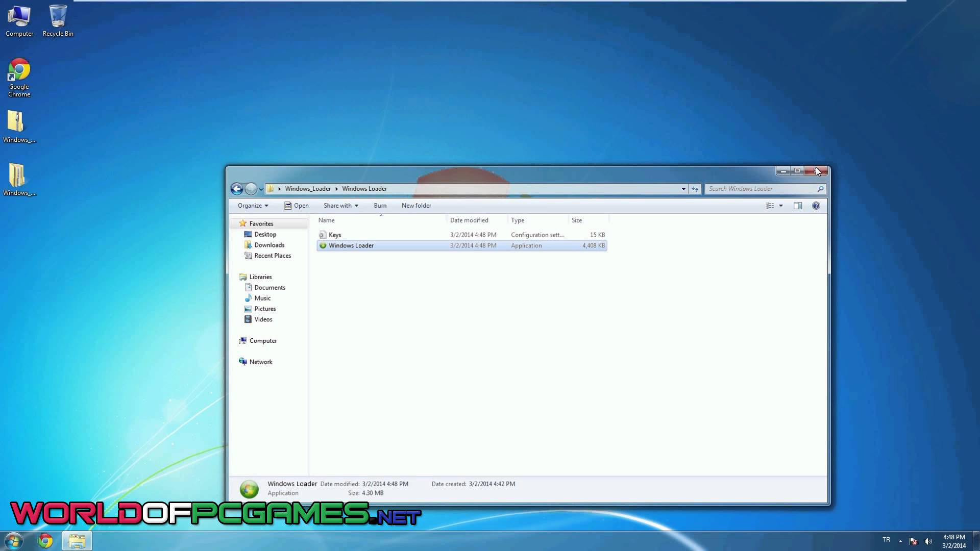Open address bar history dropdown arrow
980x551 pixels.
click(x=683, y=189)
